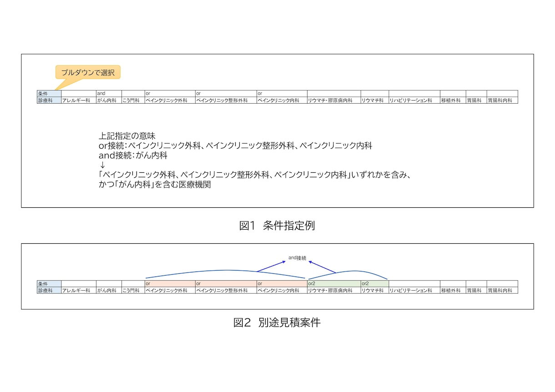Select リハビリテーション科 cell in Figure 2 table
This screenshot has height=392, width=555.
(x=414, y=290)
